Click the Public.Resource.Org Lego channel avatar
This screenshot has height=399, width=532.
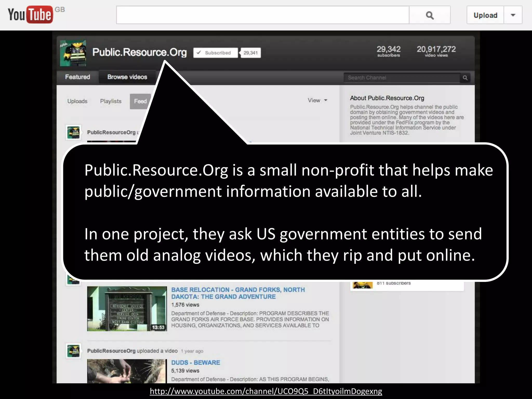73,53
